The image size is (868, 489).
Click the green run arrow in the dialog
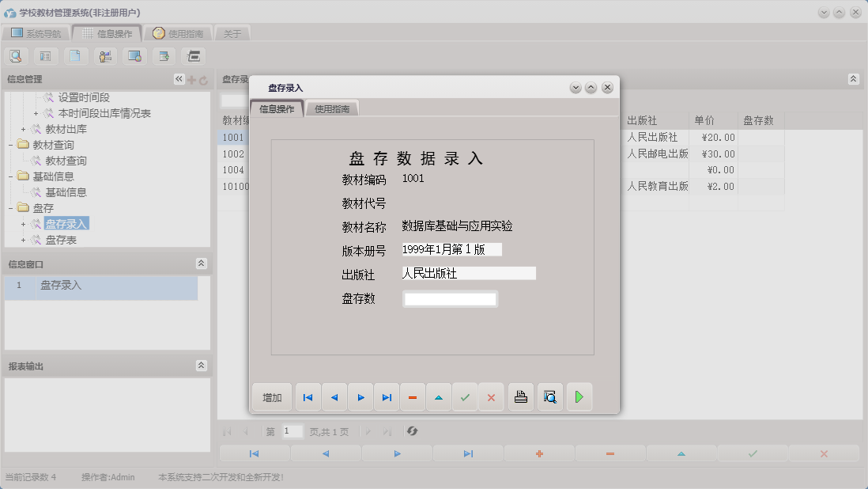[579, 396]
